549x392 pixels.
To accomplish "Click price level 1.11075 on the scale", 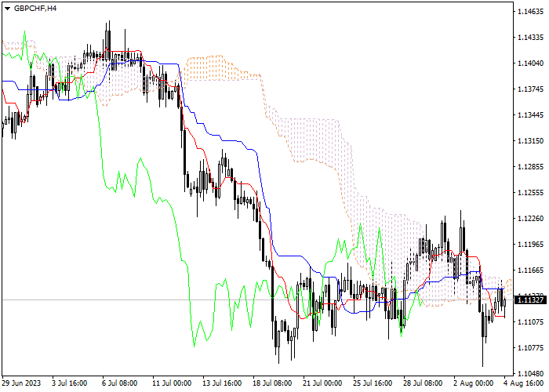I will point(530,322).
